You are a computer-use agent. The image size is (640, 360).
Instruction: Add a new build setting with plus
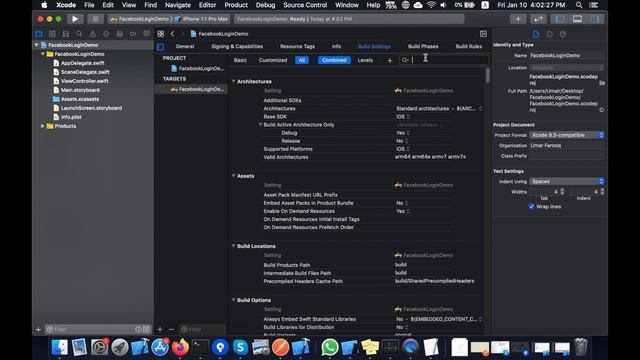click(390, 60)
